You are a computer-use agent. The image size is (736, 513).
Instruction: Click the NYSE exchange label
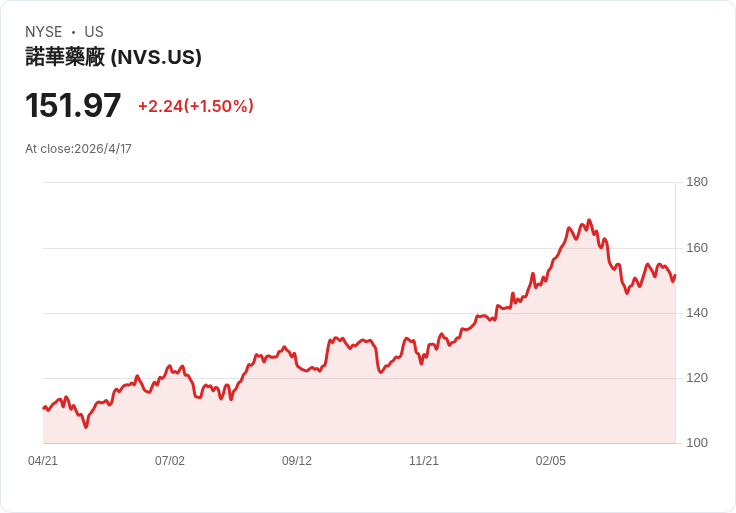(44, 32)
